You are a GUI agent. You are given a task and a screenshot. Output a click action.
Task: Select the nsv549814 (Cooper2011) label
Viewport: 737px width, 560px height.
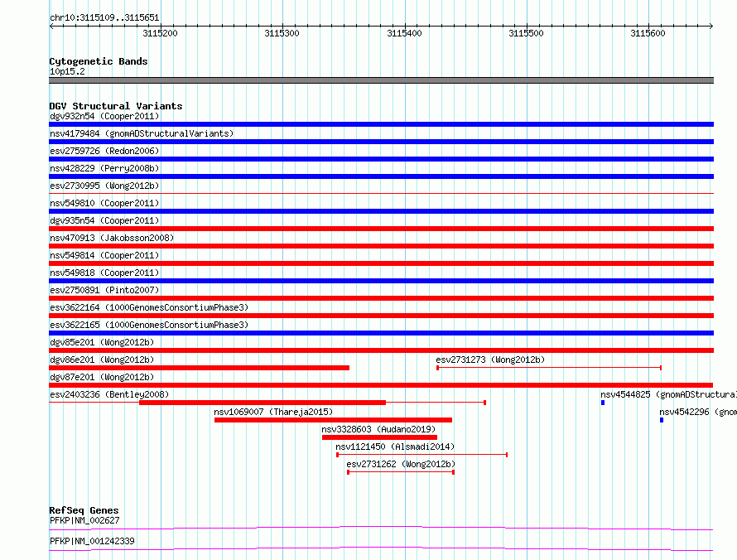tap(104, 255)
